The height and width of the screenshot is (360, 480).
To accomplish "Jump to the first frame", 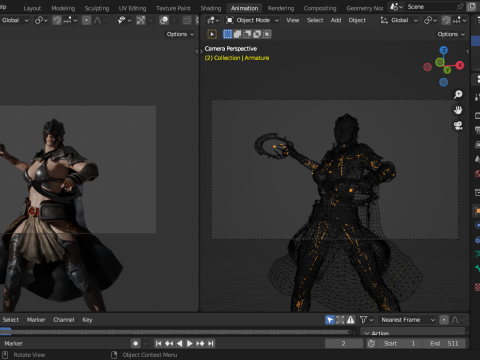I will coord(159,343).
